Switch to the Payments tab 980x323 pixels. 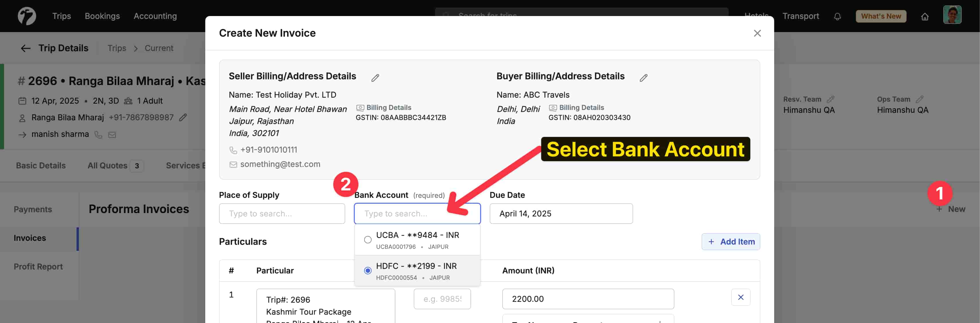(33, 209)
